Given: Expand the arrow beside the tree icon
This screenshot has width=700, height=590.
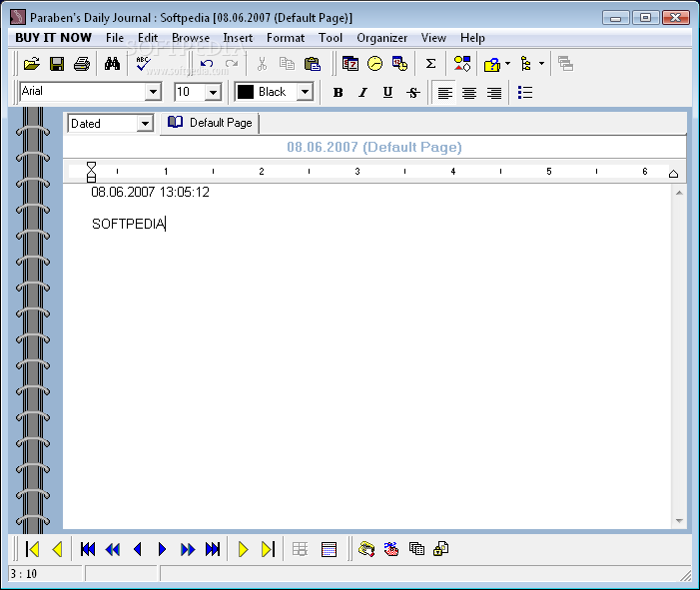Looking at the screenshot, I should tap(541, 64).
